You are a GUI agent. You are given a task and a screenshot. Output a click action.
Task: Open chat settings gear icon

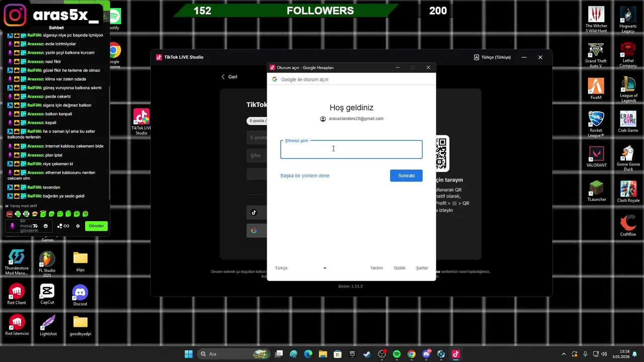[x=78, y=226]
